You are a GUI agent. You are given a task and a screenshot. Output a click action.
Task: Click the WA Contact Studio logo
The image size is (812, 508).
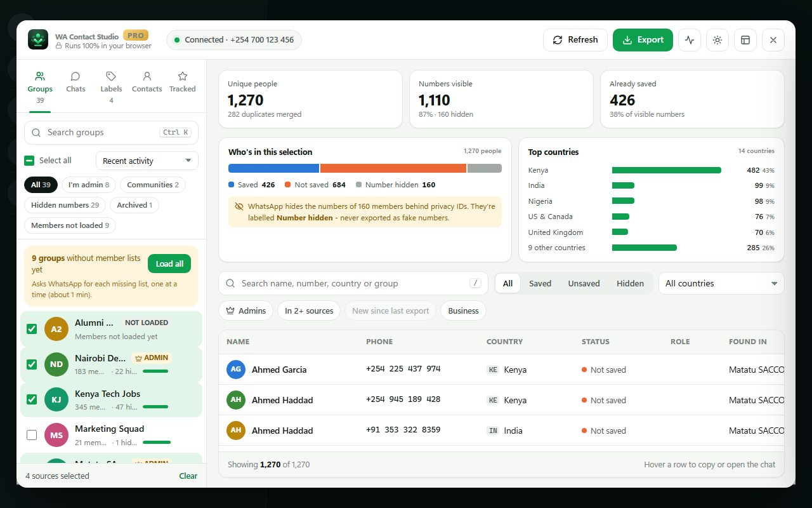pyautogui.click(x=38, y=40)
